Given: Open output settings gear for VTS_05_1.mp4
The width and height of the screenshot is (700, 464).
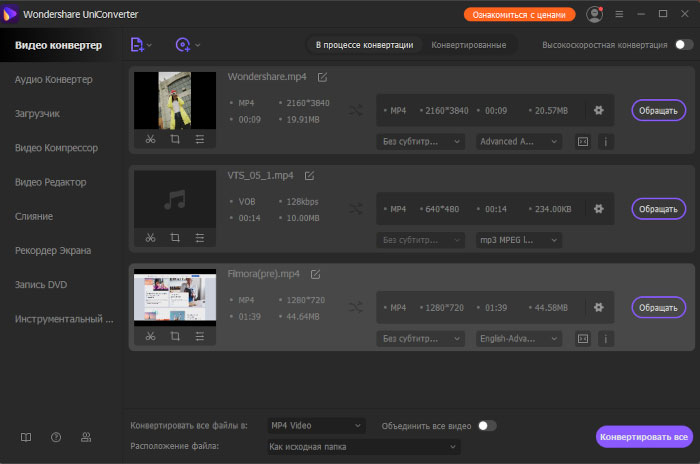Looking at the screenshot, I should click(x=598, y=209).
